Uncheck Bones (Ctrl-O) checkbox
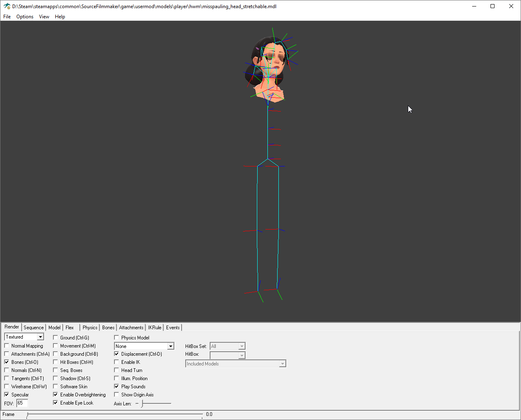This screenshot has width=521, height=420. [x=7, y=362]
